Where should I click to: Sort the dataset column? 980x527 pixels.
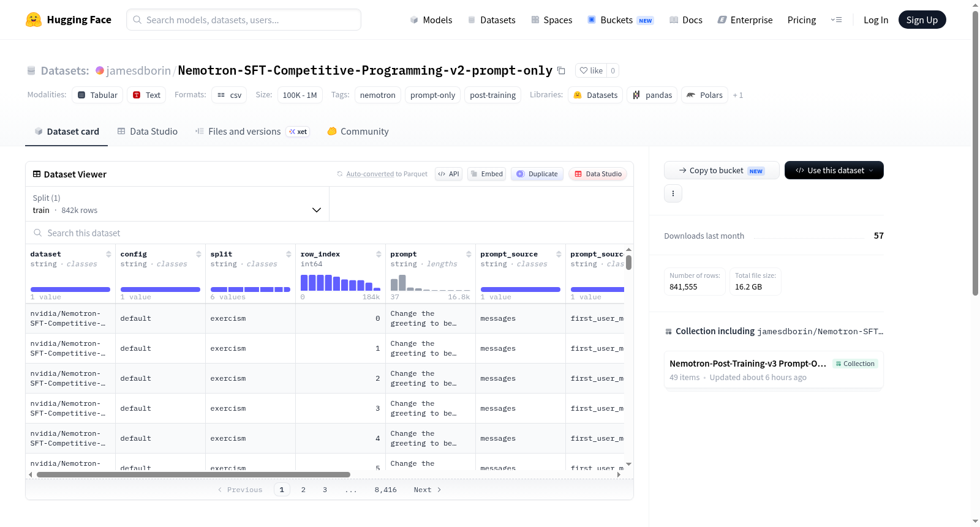point(108,254)
